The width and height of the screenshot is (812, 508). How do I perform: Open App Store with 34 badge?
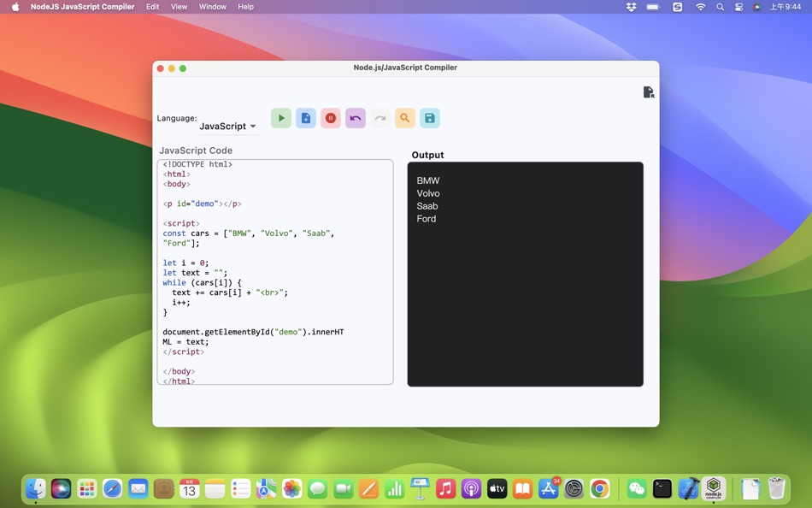click(549, 488)
